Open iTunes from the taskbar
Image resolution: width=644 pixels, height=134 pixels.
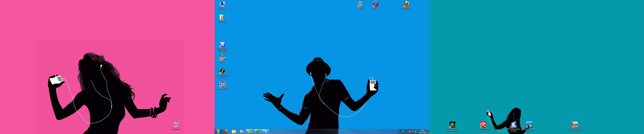242,131
